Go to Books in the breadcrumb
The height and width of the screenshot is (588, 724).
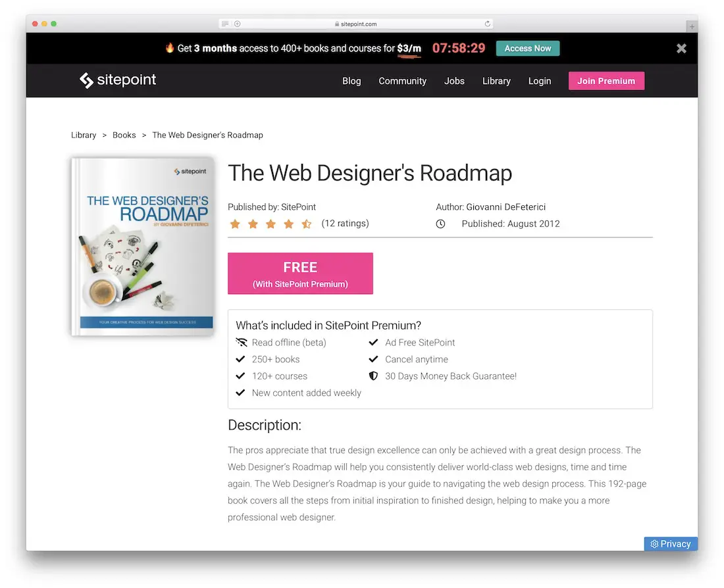click(124, 135)
